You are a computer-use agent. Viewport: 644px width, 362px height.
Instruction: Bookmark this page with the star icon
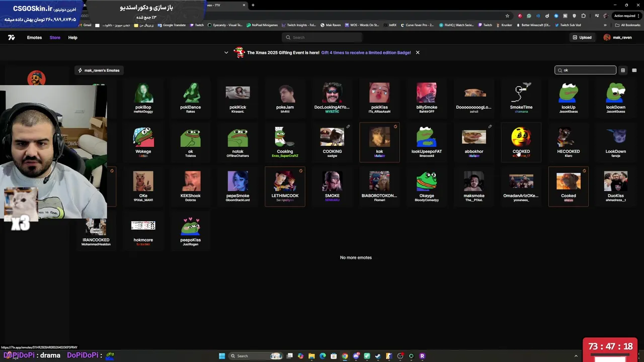(x=507, y=16)
